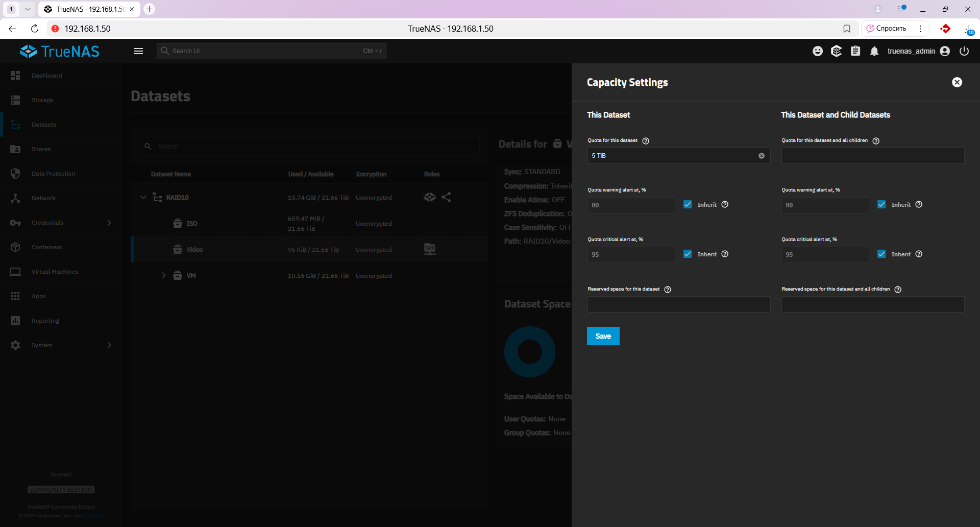Open the alerts bell icon
Viewport: 980px width, 527px height.
874,51
